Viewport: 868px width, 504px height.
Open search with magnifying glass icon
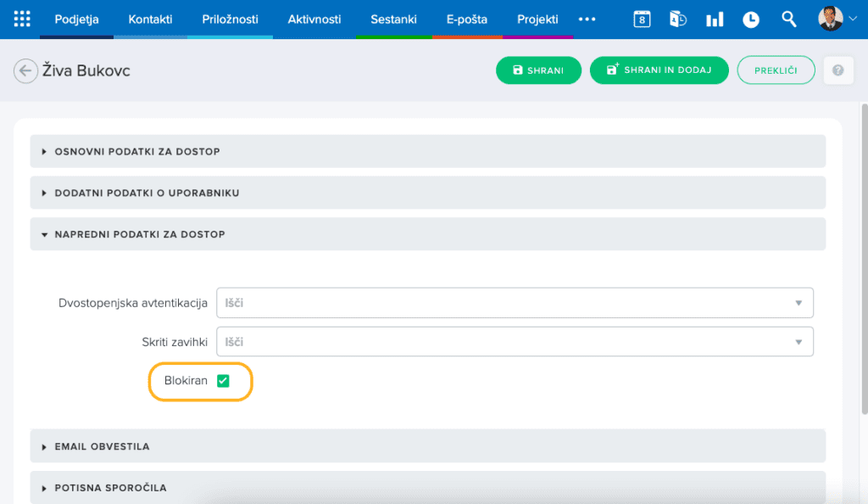pyautogui.click(x=788, y=19)
